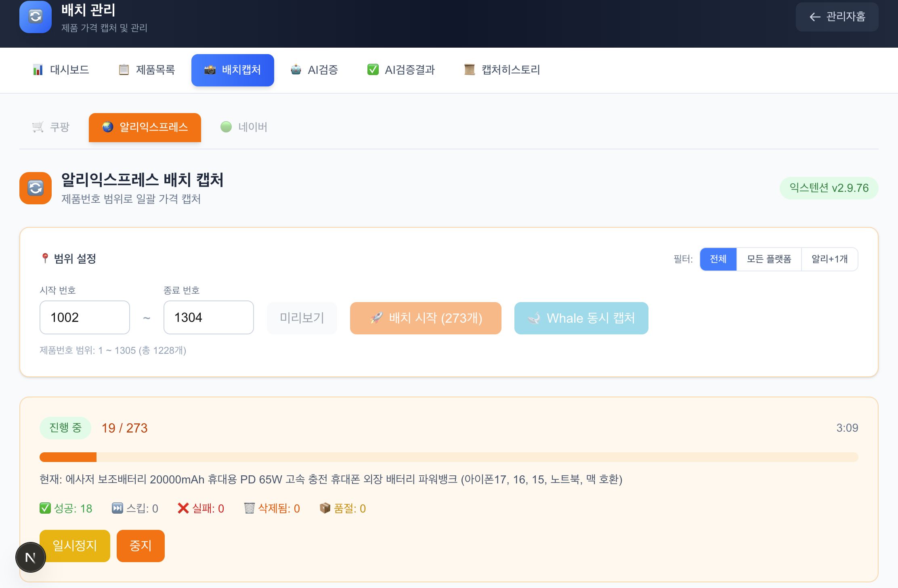Click the 캡처히스토리 scroll icon

pyautogui.click(x=469, y=69)
